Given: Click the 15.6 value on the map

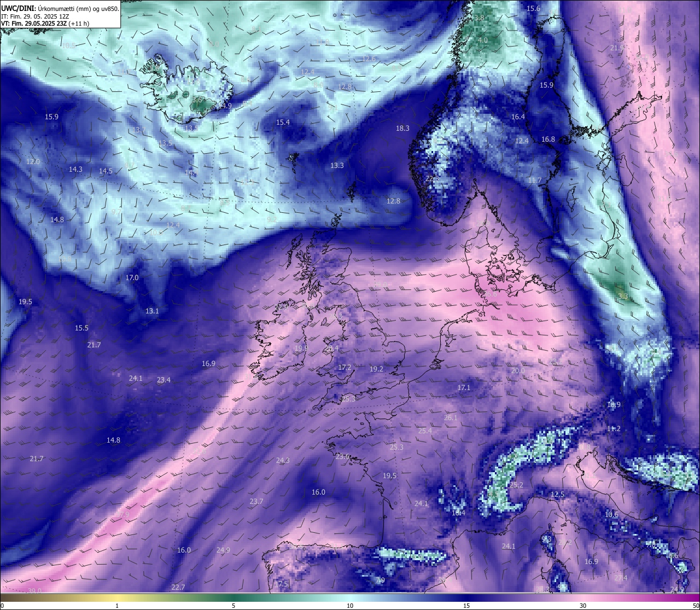Looking at the screenshot, I should pos(533,8).
